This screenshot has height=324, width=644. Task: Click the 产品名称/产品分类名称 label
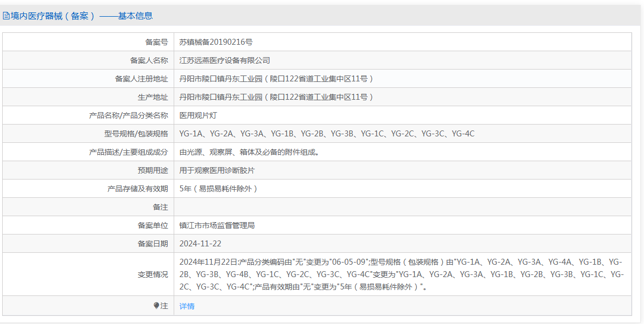point(128,115)
